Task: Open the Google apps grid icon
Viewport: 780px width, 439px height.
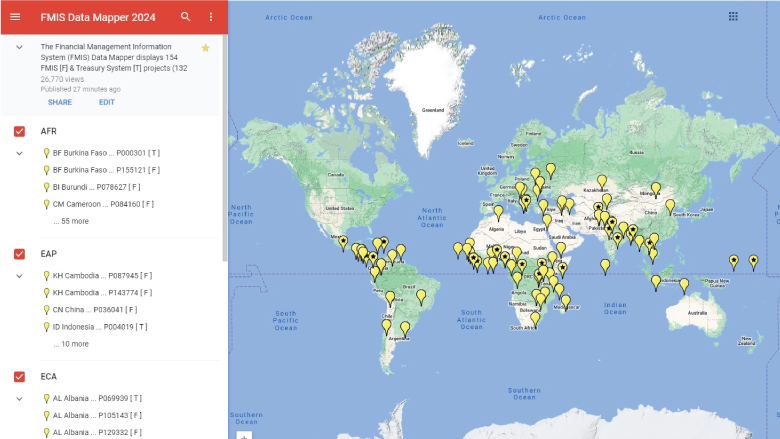Action: click(x=733, y=16)
